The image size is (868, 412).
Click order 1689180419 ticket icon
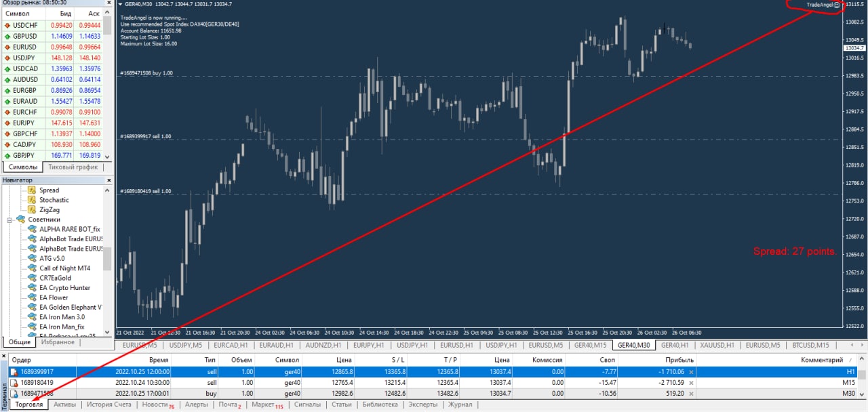click(x=14, y=383)
